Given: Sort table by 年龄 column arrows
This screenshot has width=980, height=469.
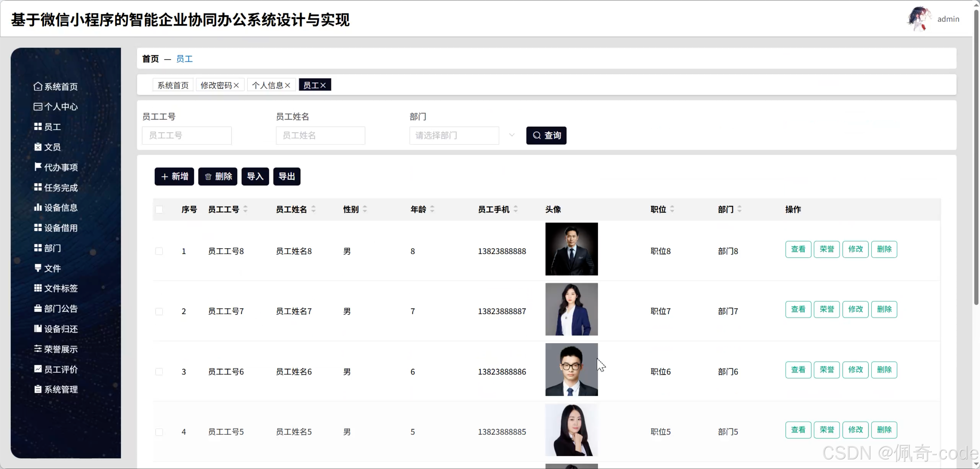Looking at the screenshot, I should tap(432, 209).
